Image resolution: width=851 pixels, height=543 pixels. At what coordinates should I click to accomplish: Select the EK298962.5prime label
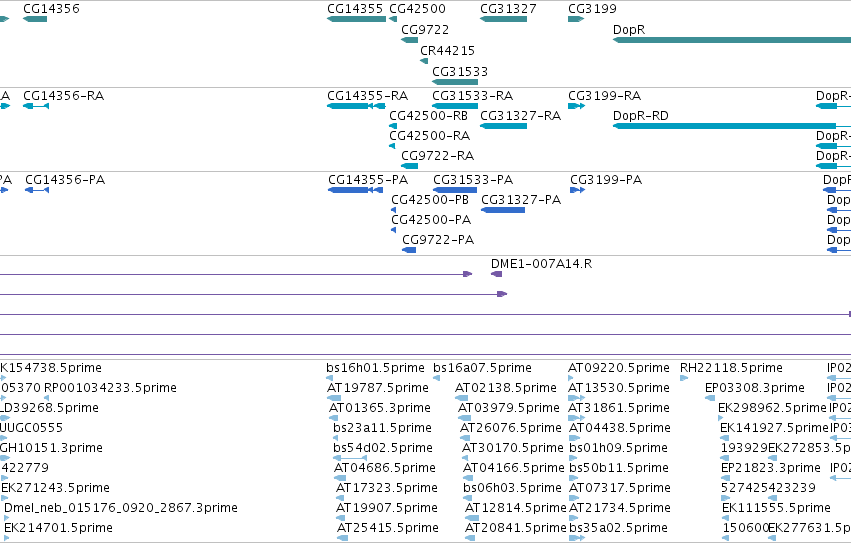[772, 408]
